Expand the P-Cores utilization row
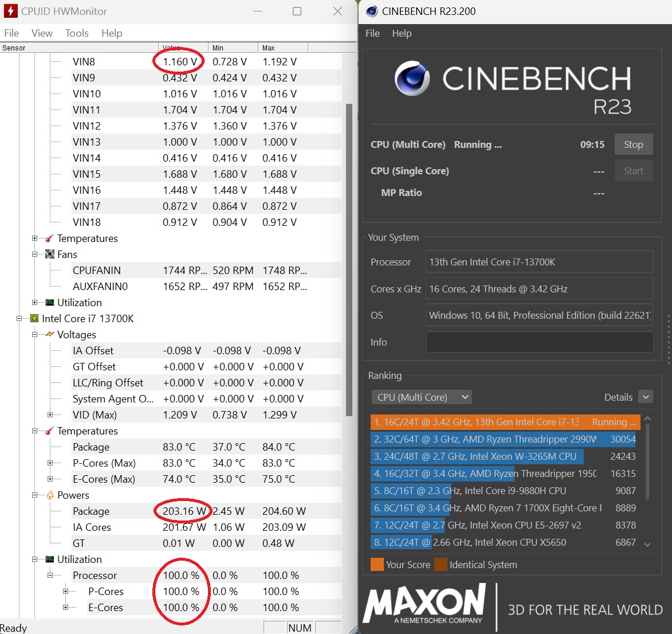 (x=65, y=591)
